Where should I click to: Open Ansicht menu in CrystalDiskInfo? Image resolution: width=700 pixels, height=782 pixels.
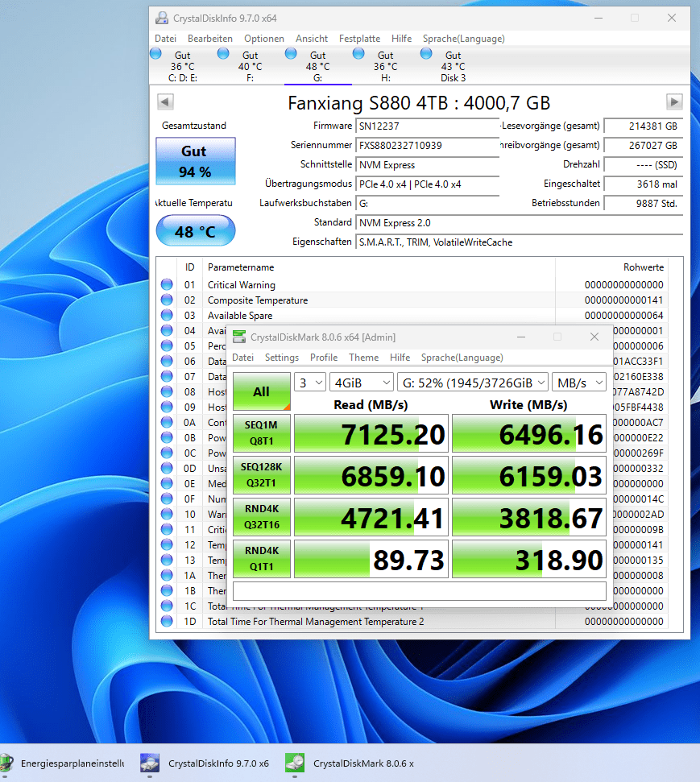(311, 39)
